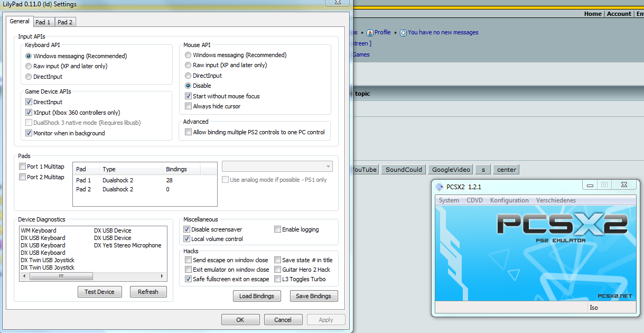Click the Profile icon in the browser page
This screenshot has height=333, width=644.
[370, 33]
